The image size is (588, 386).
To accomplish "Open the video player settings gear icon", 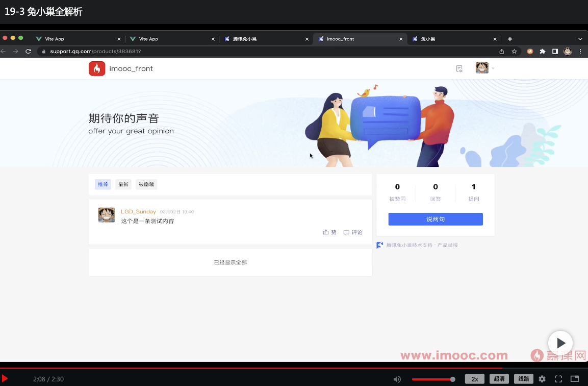I will click(542, 379).
